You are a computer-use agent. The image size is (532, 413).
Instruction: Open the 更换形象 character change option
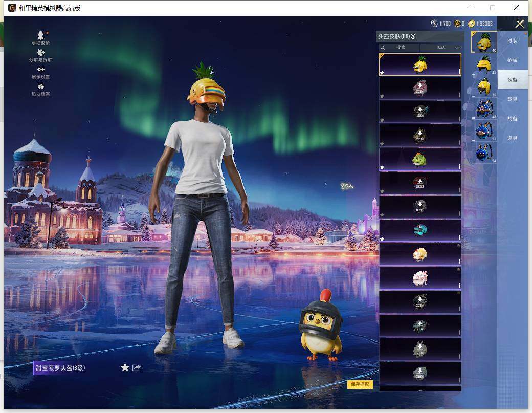40,38
